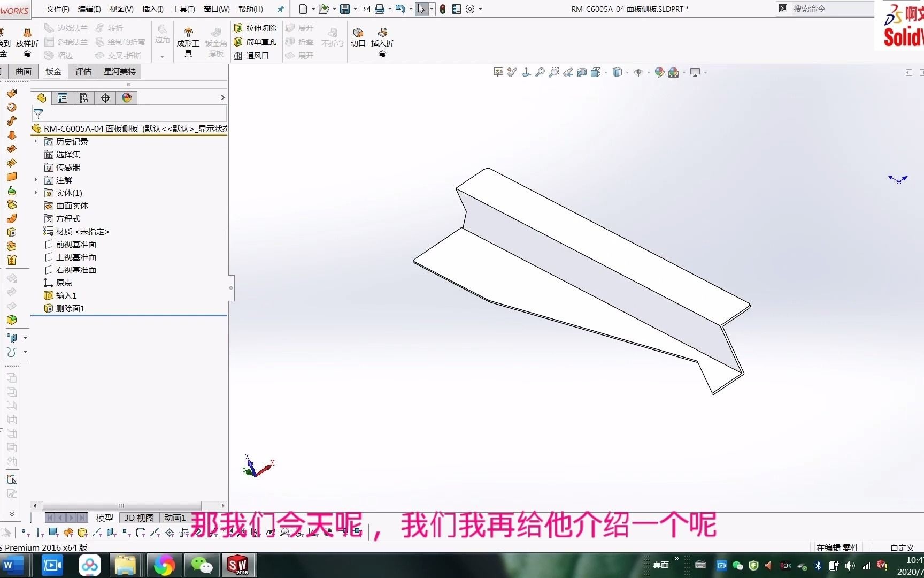Open SolidWorks 2016 from the taskbar
924x578 pixels.
pyautogui.click(x=238, y=565)
